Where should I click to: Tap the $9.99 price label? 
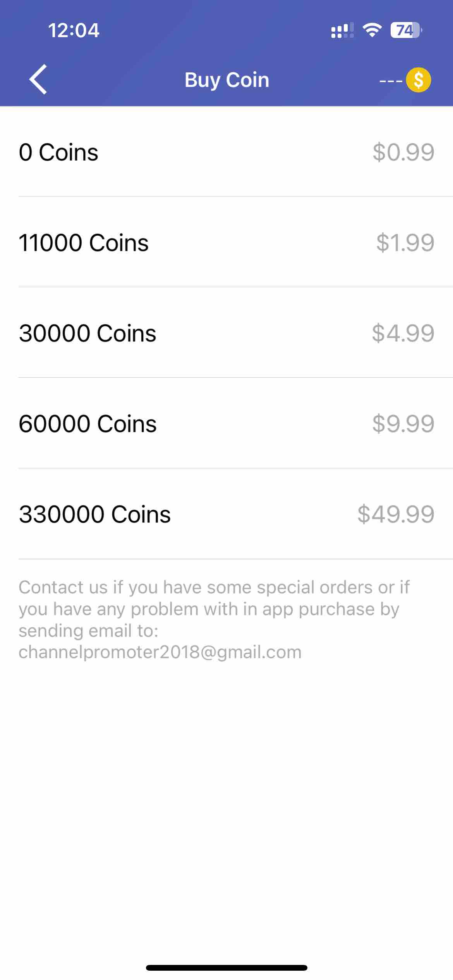pos(403,424)
